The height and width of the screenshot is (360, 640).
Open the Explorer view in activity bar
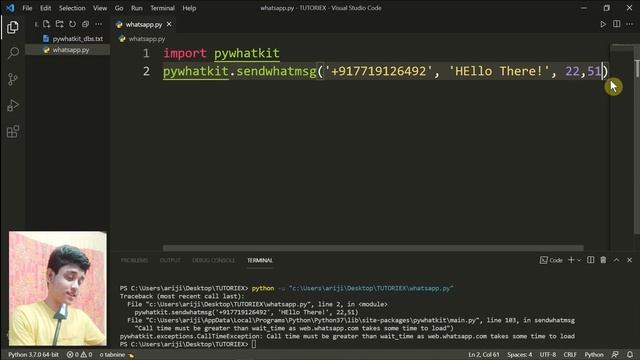pyautogui.click(x=13, y=27)
